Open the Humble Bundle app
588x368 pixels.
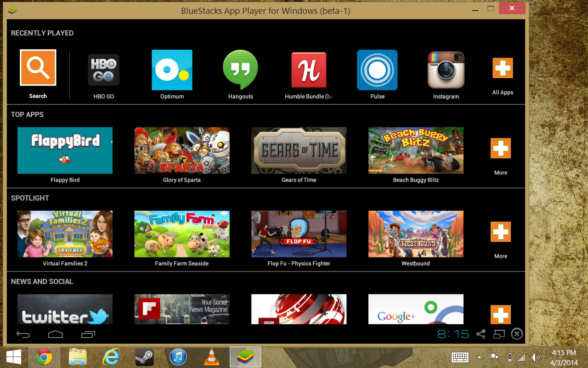309,70
